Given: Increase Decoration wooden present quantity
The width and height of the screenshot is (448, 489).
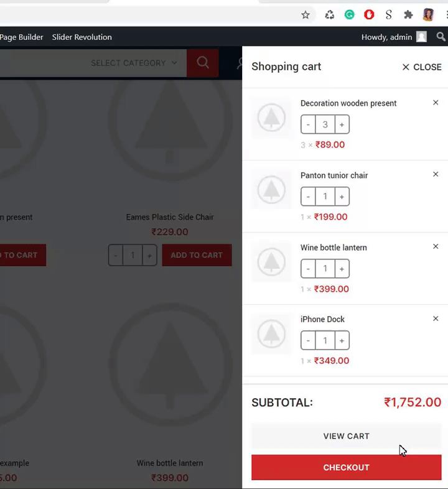Looking at the screenshot, I should (342, 124).
